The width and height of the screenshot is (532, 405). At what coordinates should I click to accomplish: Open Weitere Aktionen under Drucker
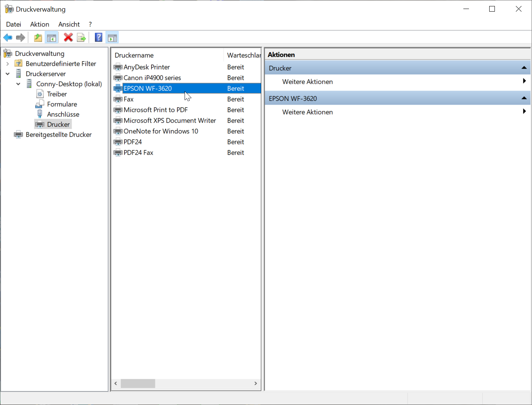[x=308, y=82]
